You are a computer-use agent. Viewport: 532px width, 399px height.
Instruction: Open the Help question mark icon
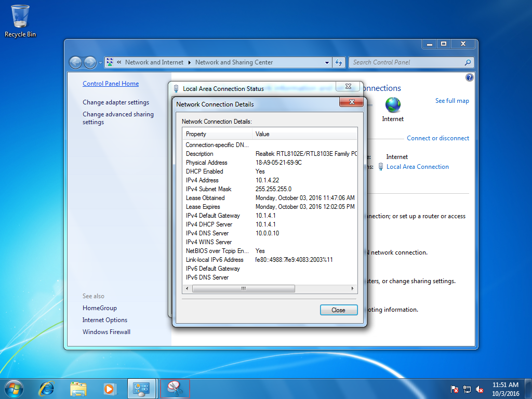(469, 77)
